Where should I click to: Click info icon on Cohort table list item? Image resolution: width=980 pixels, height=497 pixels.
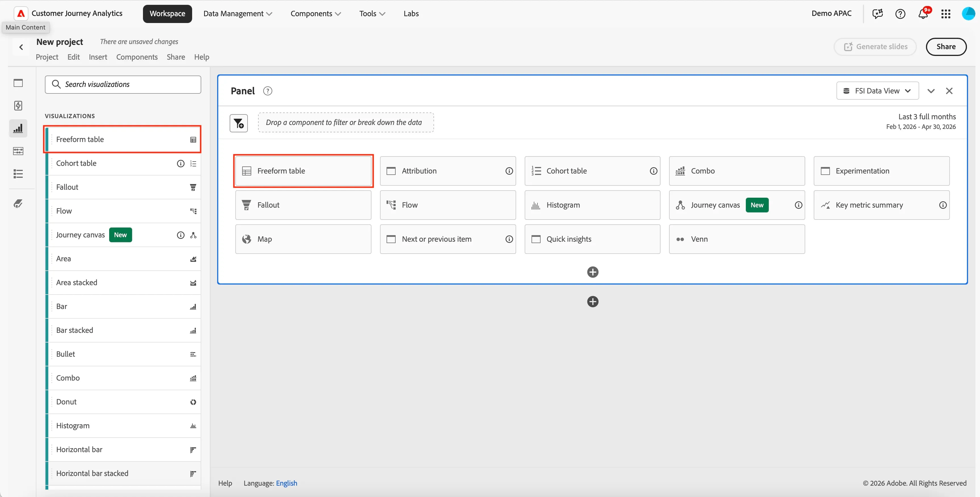(x=181, y=164)
